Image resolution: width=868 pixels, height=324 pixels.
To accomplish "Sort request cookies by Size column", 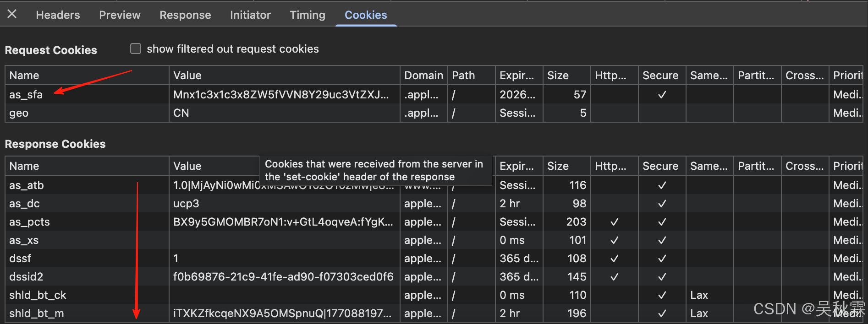I will [x=558, y=76].
